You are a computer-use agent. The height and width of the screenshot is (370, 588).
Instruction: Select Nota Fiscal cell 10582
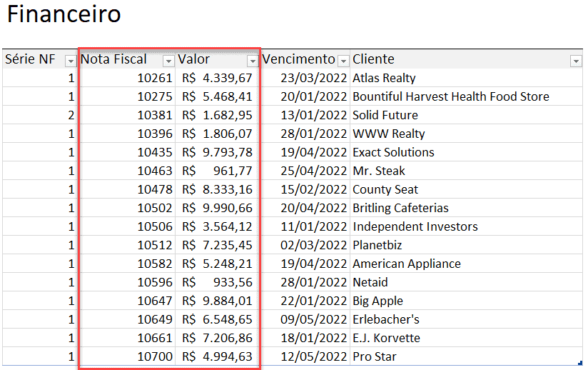click(128, 264)
